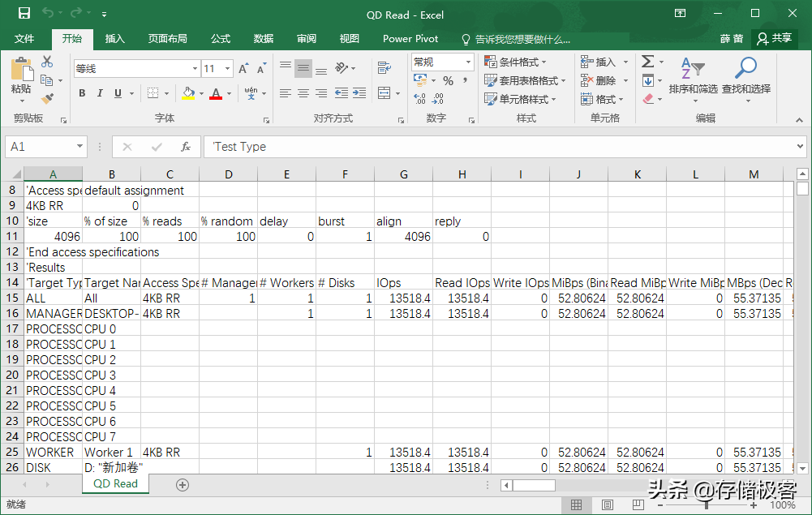Switch to Page Layout view in status bar
The width and height of the screenshot is (812, 515).
tap(608, 504)
